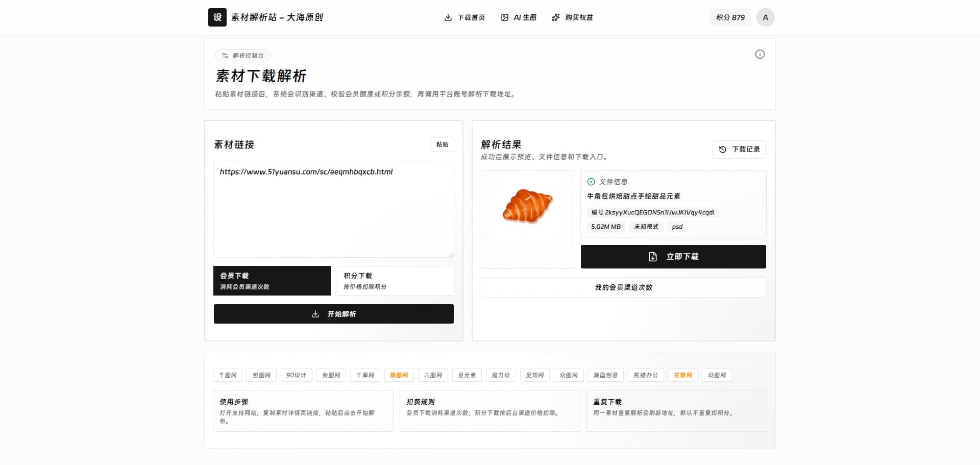Open the 购买权益 navigation item
Screen dimensions: 980x465
572,17
